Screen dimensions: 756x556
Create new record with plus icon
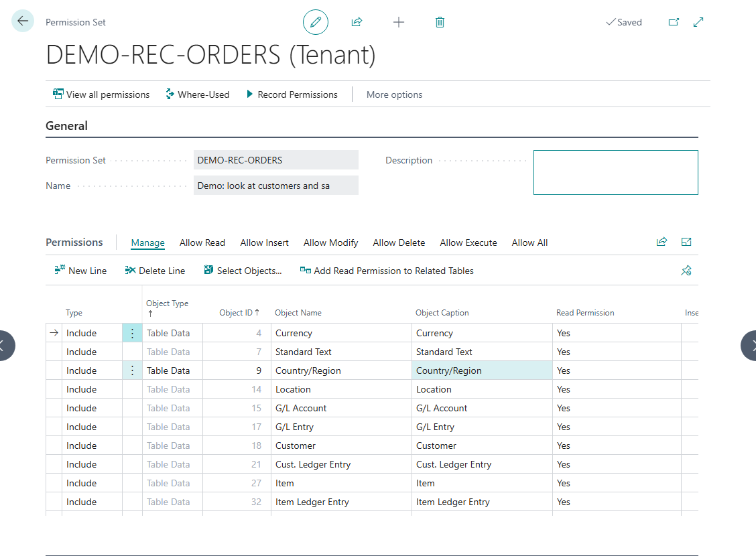pos(398,22)
